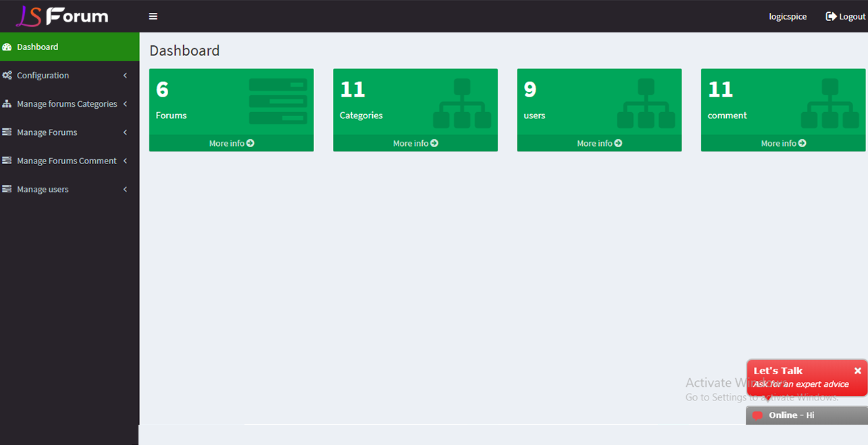
Task: Click the users card hierarchy graphic
Action: point(646,103)
